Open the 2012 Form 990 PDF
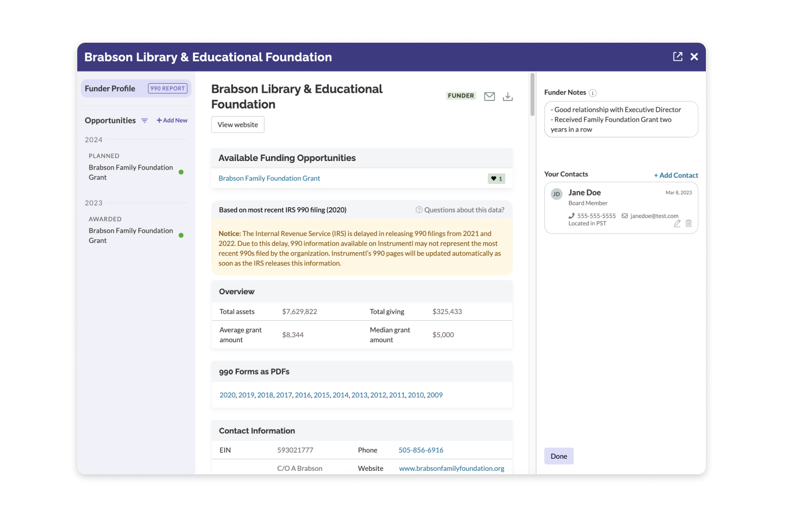 point(378,395)
